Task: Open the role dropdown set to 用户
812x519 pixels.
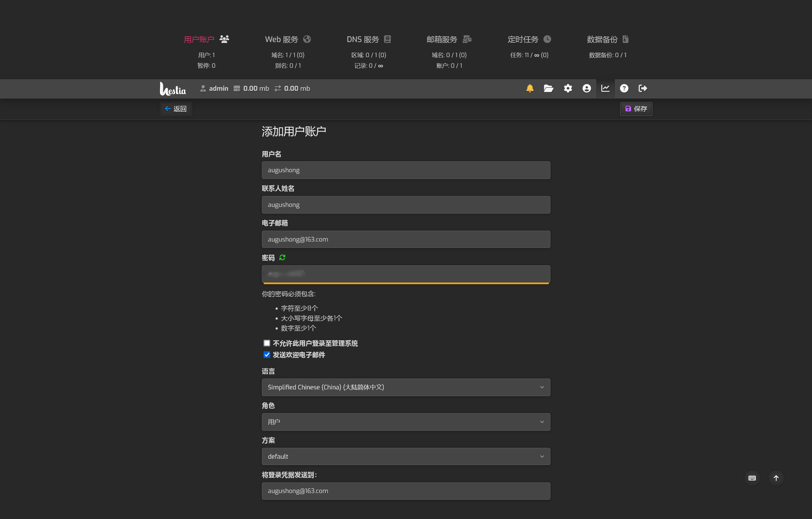Action: (x=406, y=422)
